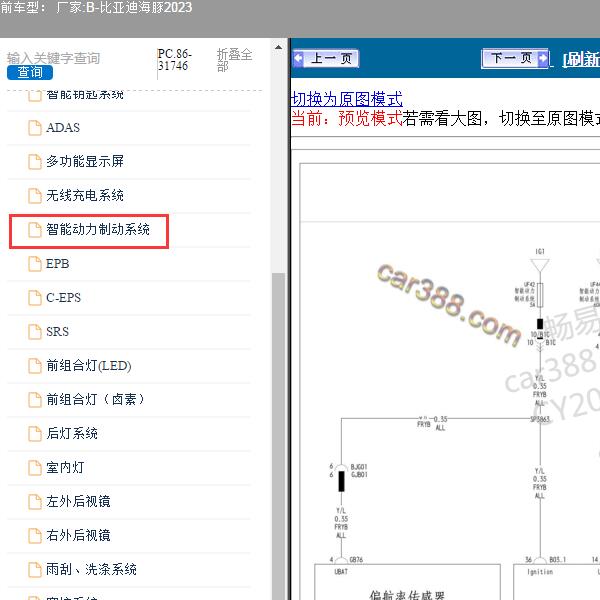
Task: Select 无线充电系统 in the list
Action: coord(85,196)
